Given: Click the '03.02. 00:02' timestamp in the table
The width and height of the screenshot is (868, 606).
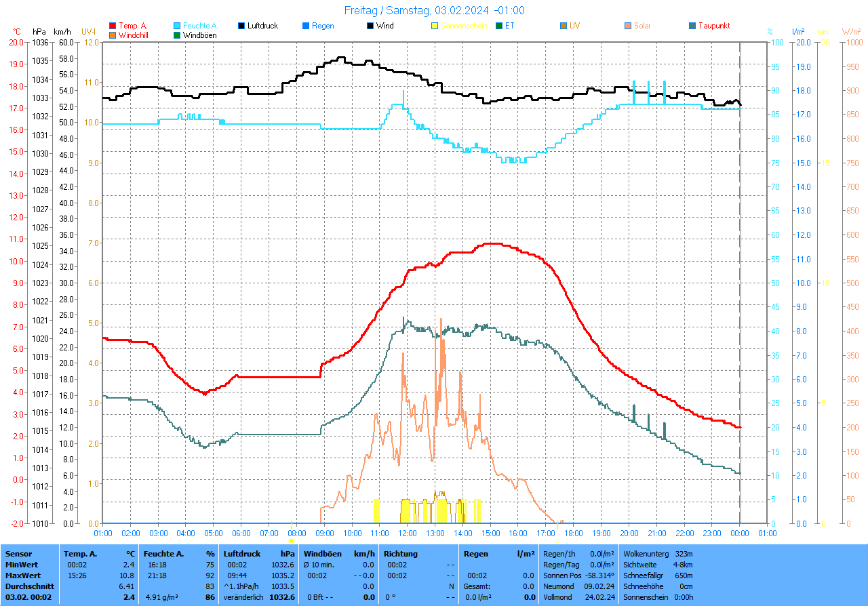Looking at the screenshot, I should [30, 597].
